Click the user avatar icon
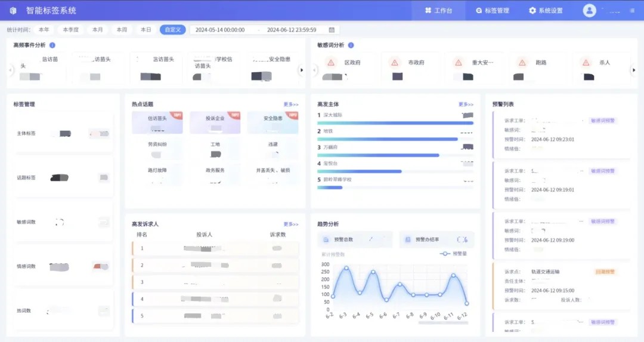This screenshot has width=644, height=342. click(x=589, y=10)
